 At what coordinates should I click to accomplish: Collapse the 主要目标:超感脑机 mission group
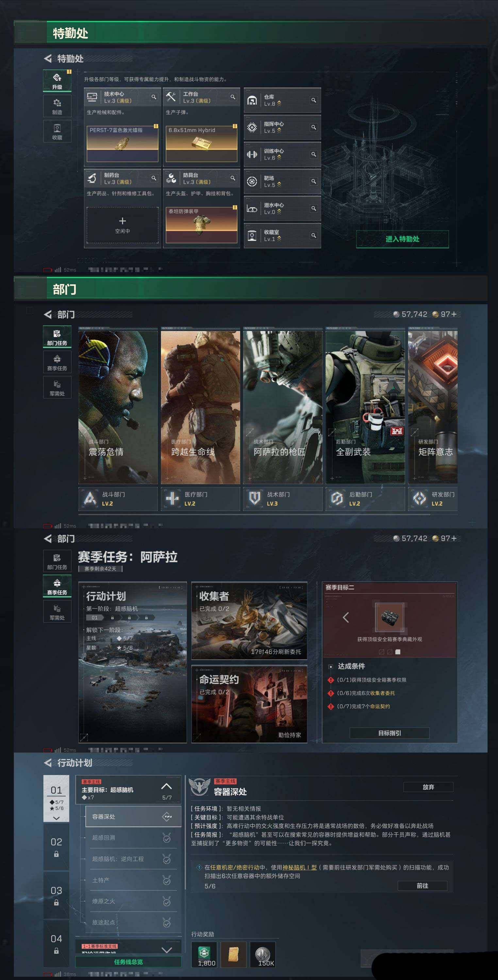[x=167, y=786]
